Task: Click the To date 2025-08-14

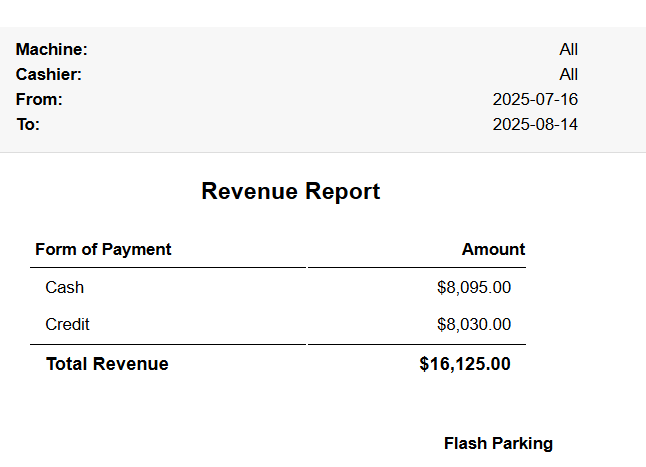Action: click(x=535, y=124)
